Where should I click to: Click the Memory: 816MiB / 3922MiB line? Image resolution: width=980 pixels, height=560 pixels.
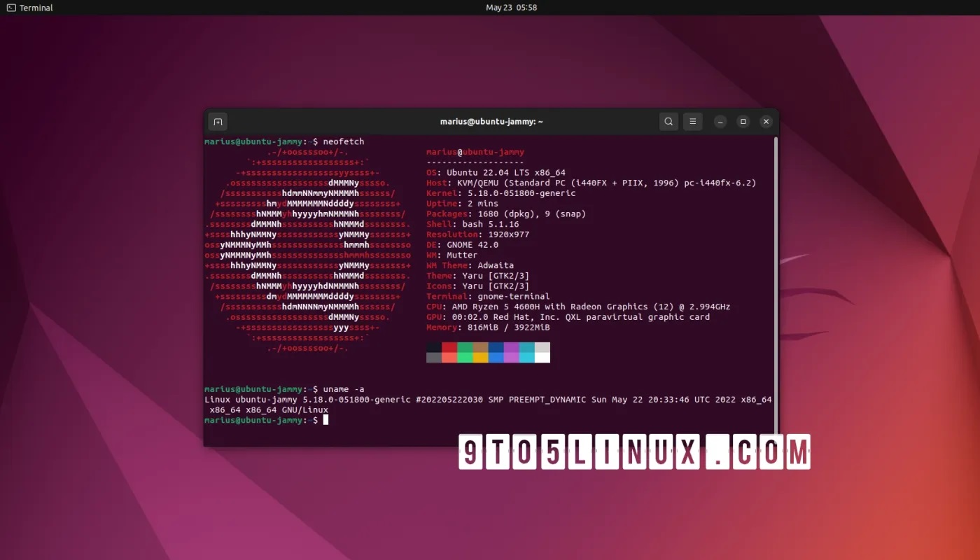(488, 327)
